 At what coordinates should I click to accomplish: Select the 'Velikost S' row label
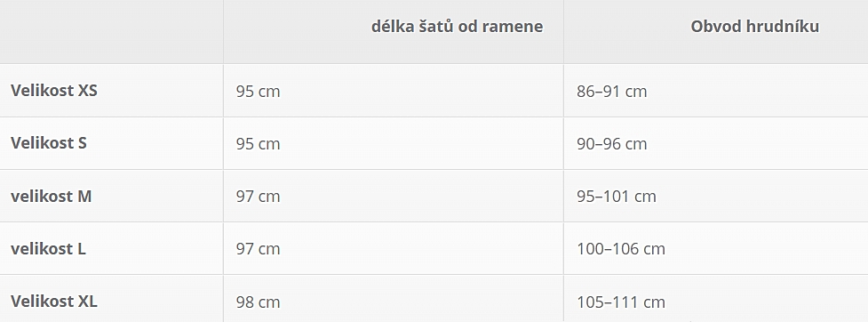(49, 143)
